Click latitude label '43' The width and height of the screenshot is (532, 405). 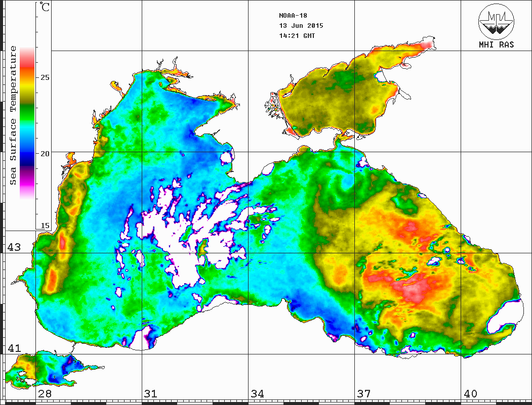coord(14,247)
